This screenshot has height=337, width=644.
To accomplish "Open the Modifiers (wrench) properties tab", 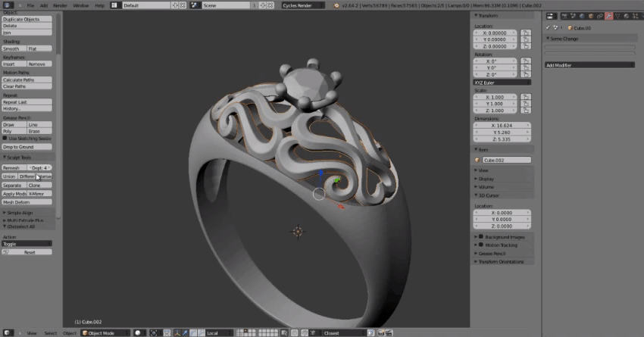I will tap(608, 15).
